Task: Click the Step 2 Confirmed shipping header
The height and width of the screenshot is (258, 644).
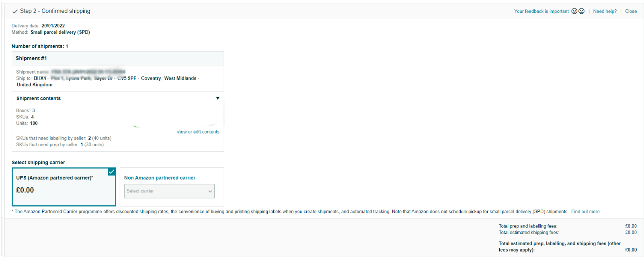Action: (55, 11)
